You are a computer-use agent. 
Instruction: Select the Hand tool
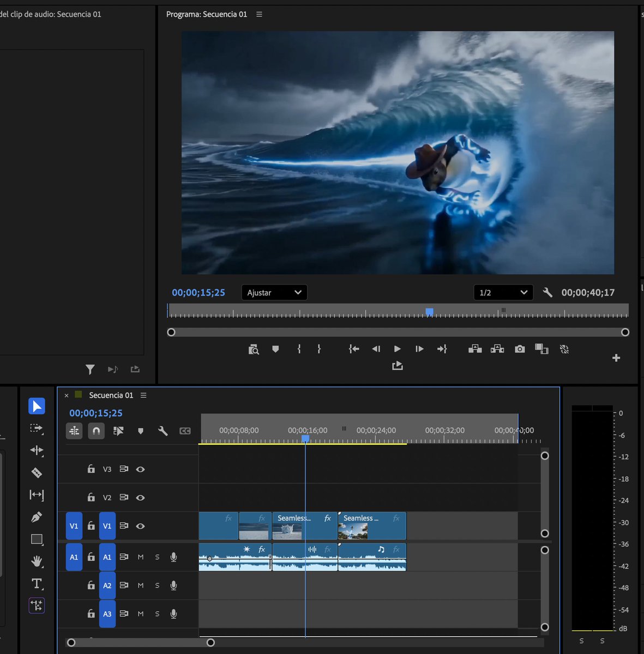[37, 561]
